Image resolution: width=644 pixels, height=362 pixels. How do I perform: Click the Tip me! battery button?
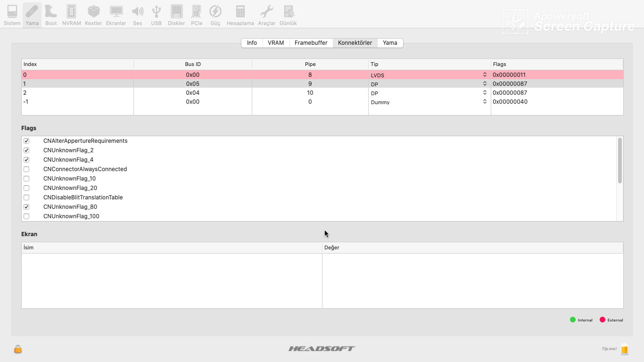[625, 349]
